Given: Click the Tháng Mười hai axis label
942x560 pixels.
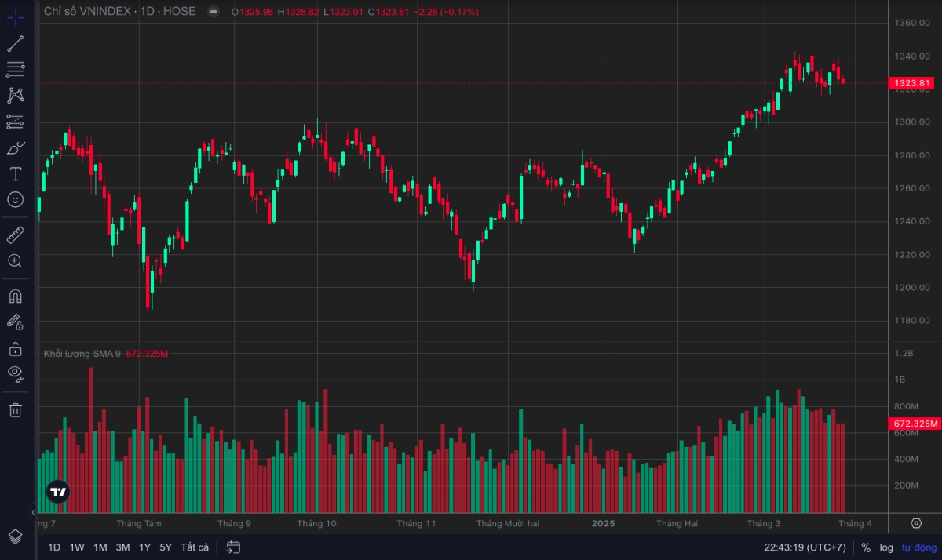Looking at the screenshot, I should tap(508, 523).
